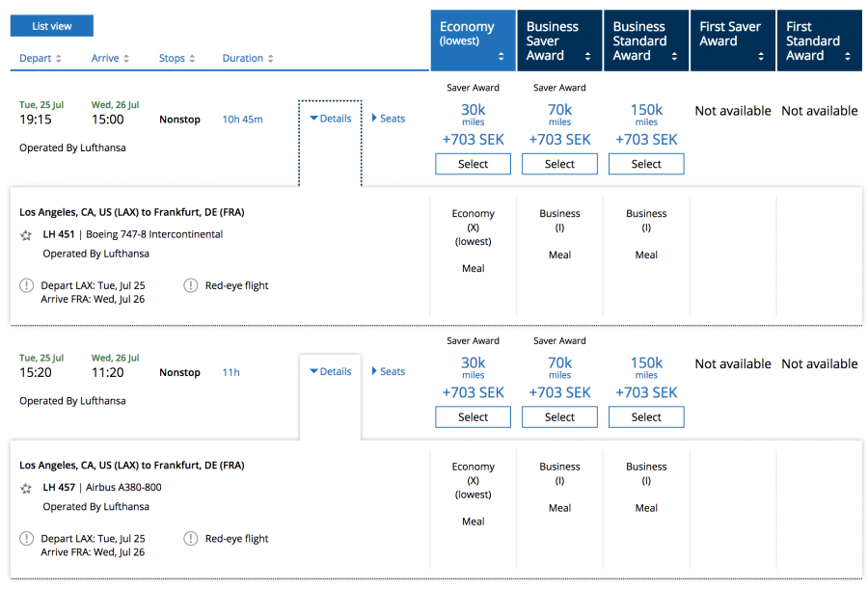Switch to the First Saver Award column tab
Screen dimensions: 868x589
click(x=733, y=41)
